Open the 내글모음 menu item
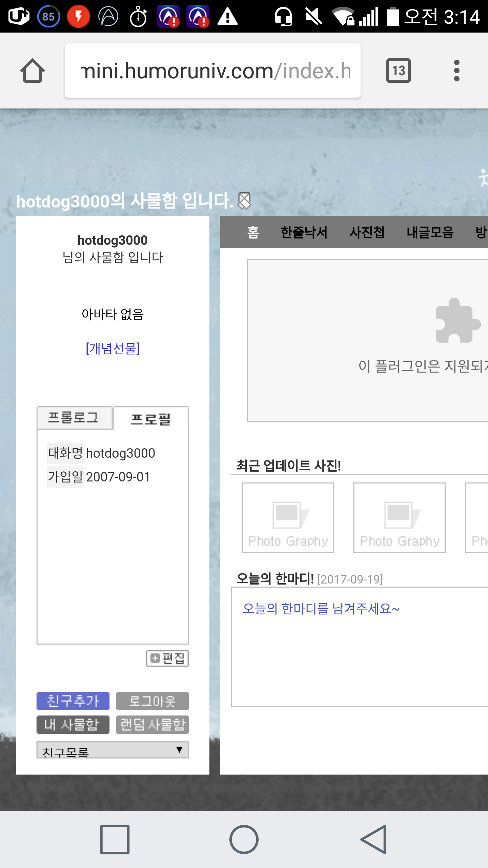 [430, 233]
